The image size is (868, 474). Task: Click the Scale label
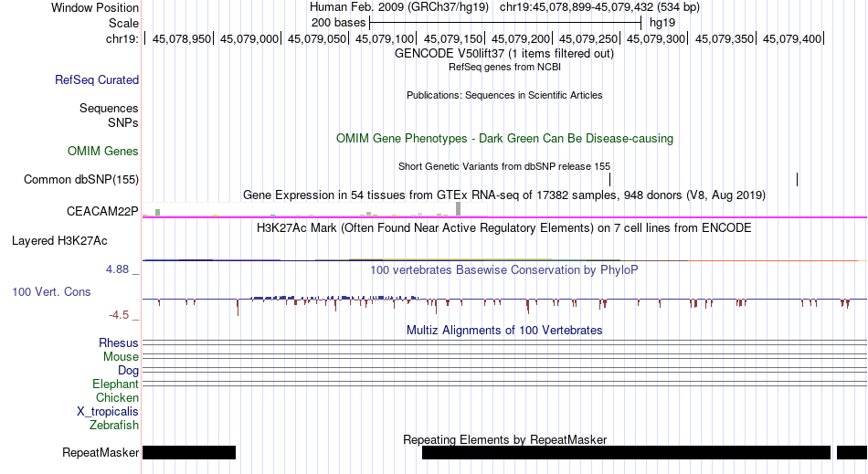click(x=123, y=23)
